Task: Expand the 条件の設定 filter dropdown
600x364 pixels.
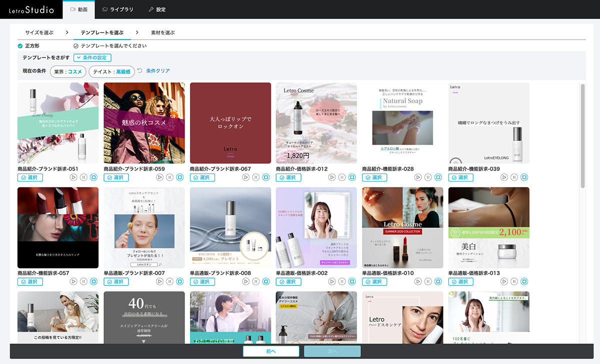Action: (92, 58)
